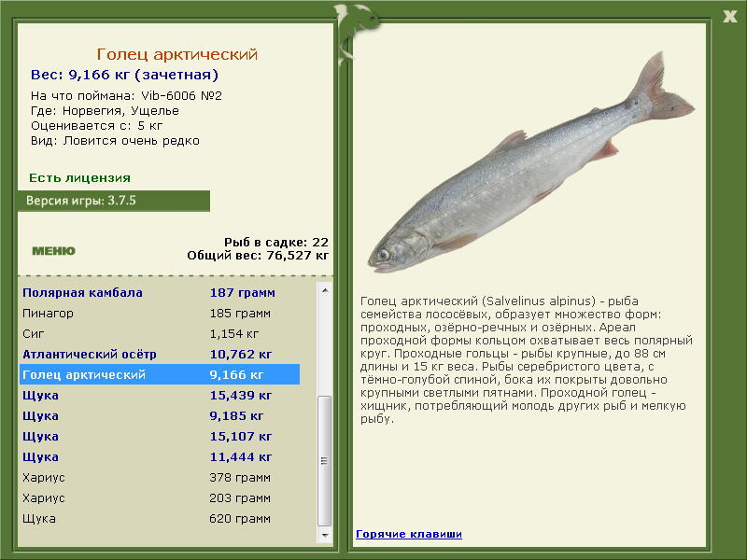Click the scrollbar down arrow in fish list
The height and width of the screenshot is (560, 747).
pyautogui.click(x=324, y=535)
